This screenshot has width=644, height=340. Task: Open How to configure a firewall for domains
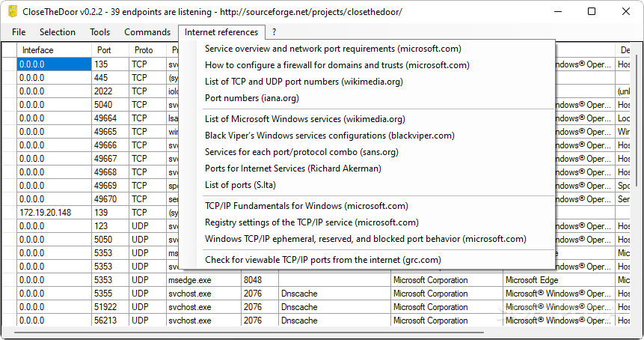pyautogui.click(x=337, y=65)
